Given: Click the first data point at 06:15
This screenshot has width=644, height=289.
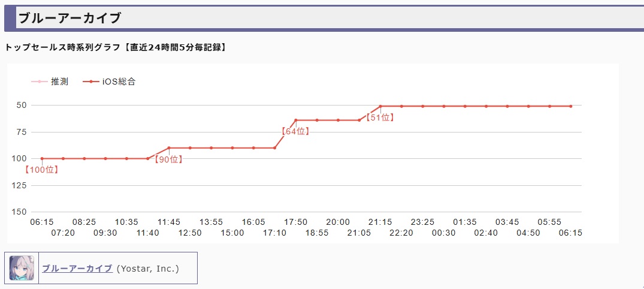Looking at the screenshot, I should pyautogui.click(x=42, y=158).
